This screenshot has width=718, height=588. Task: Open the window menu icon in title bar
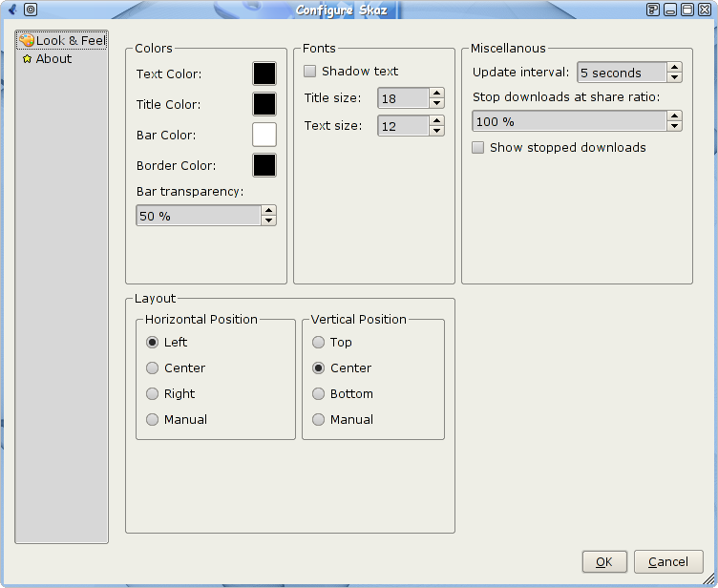[x=12, y=10]
